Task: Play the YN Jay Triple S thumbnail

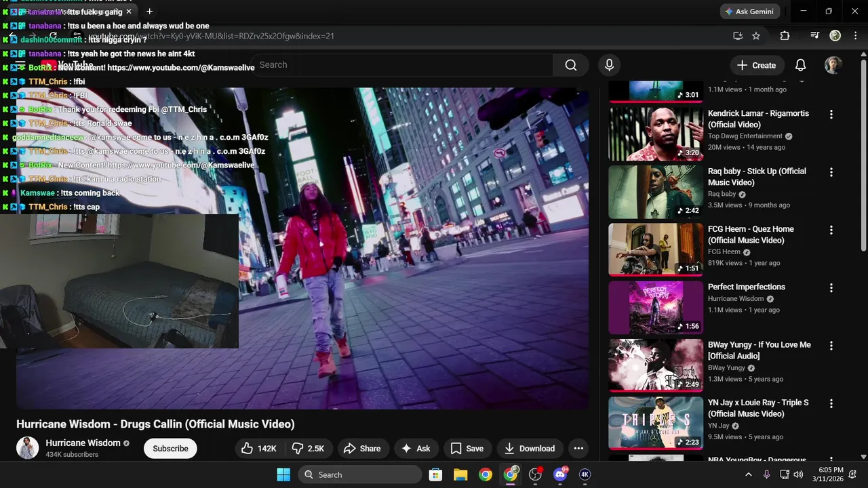Action: click(x=656, y=423)
